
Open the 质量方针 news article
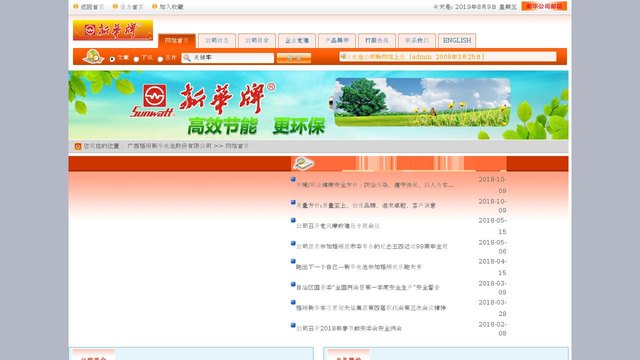pyautogui.click(x=365, y=205)
